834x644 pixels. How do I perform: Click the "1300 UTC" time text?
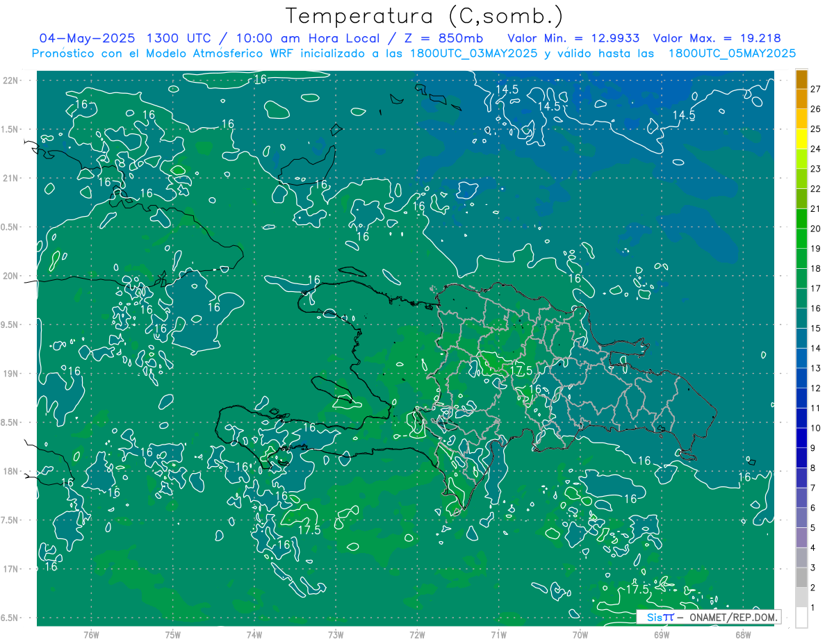click(x=179, y=38)
